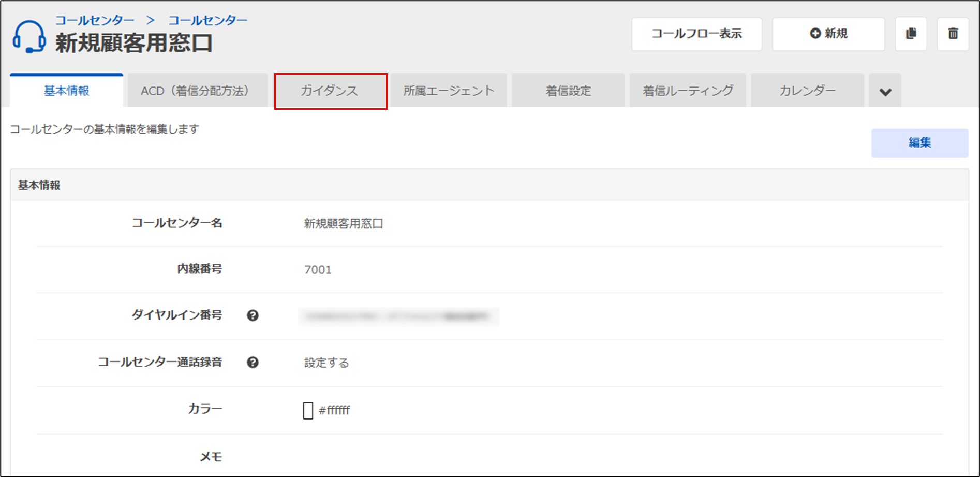Expand more tabs with chevron arrow
This screenshot has width=980, height=477.
885,92
